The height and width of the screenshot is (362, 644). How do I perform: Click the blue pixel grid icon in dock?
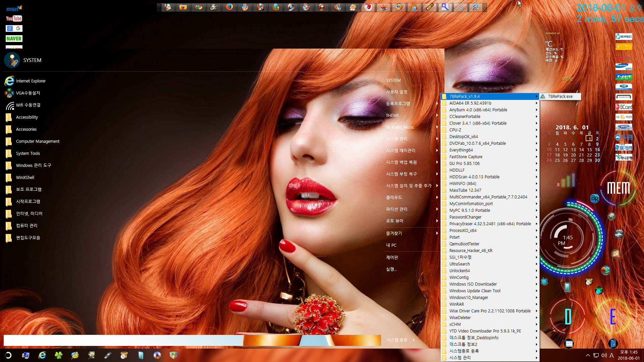click(x=445, y=7)
